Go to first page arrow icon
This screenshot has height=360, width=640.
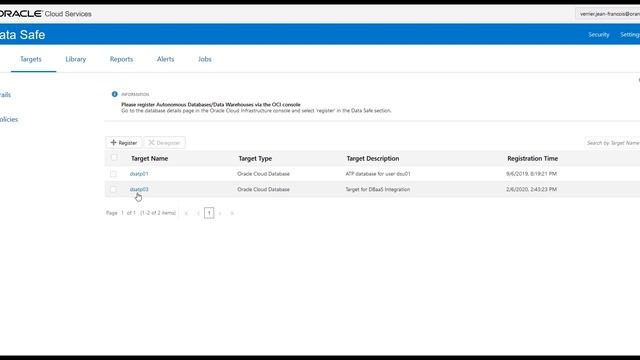tap(186, 213)
